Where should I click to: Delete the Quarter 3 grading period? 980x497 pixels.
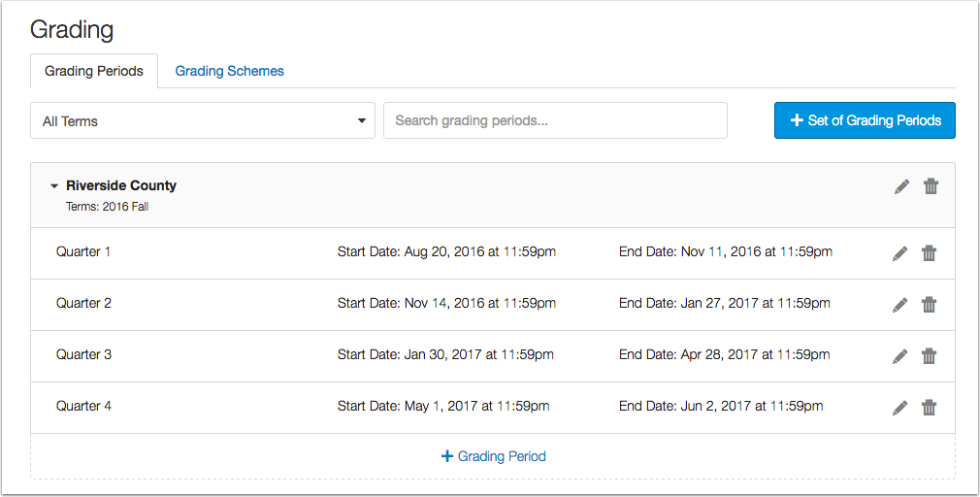929,356
